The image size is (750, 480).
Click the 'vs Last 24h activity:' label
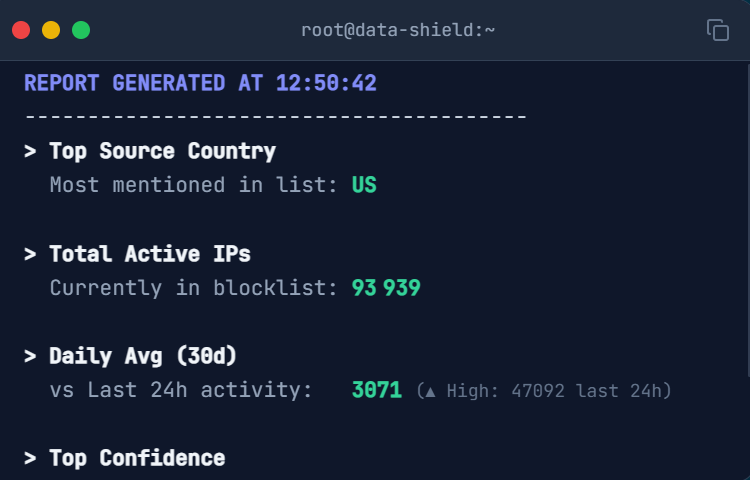click(x=181, y=390)
